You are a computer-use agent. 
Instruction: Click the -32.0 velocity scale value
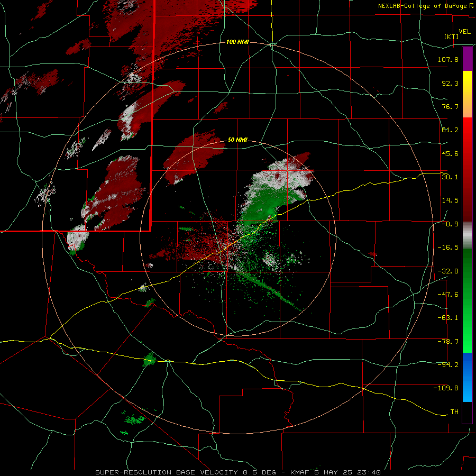click(x=448, y=271)
